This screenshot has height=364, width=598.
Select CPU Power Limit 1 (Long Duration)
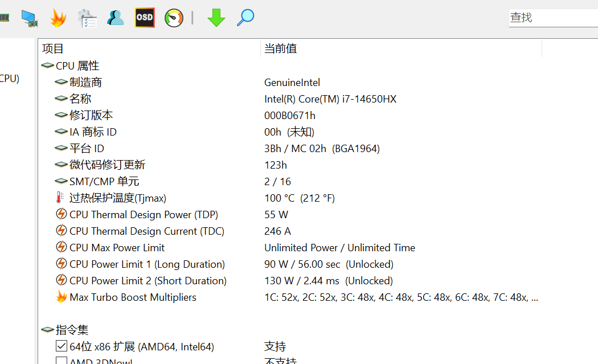tap(147, 264)
